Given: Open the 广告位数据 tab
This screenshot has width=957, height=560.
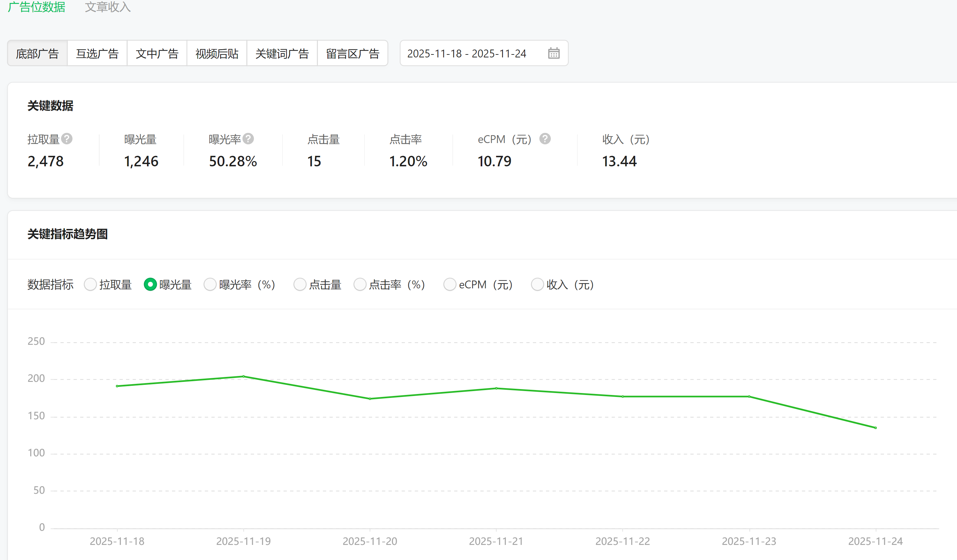Looking at the screenshot, I should coord(37,7).
